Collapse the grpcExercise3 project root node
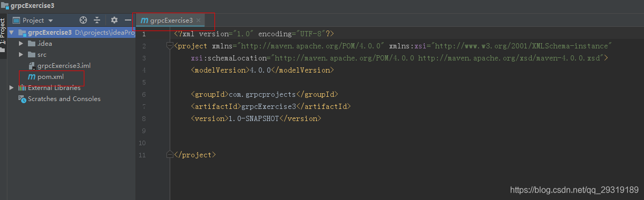Image resolution: width=644 pixels, height=200 pixels. click(x=12, y=33)
